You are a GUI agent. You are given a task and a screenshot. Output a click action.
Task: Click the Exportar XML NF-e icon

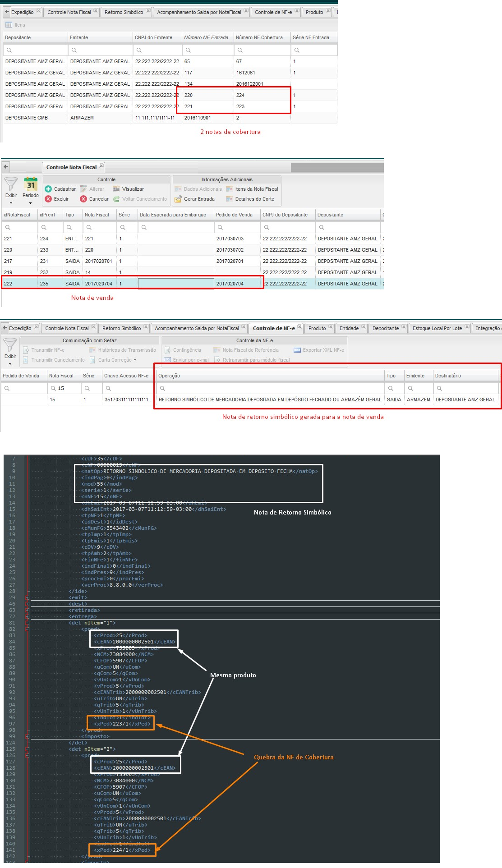[x=297, y=350]
